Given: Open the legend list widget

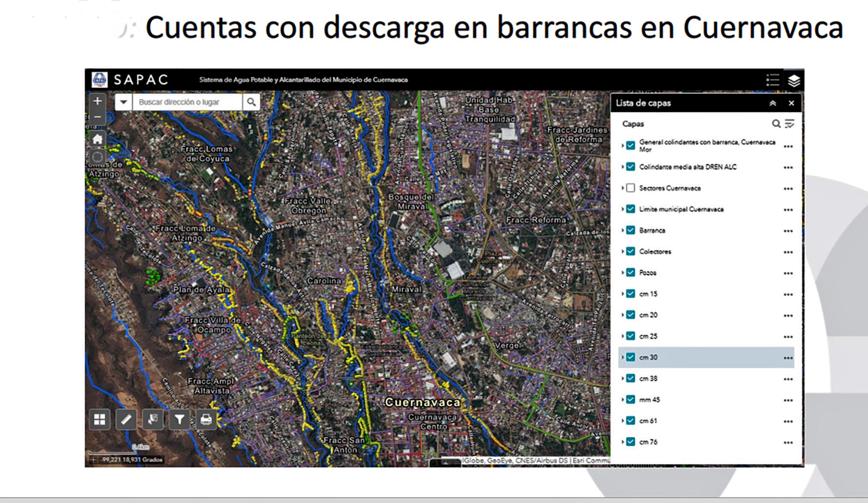Looking at the screenshot, I should click(x=773, y=80).
